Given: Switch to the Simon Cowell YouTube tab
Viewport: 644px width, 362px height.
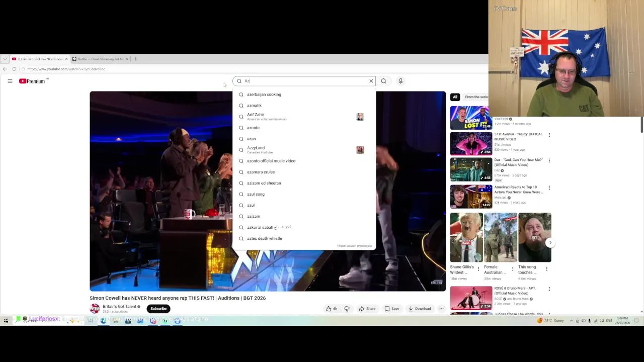Looking at the screenshot, I should coord(40,59).
